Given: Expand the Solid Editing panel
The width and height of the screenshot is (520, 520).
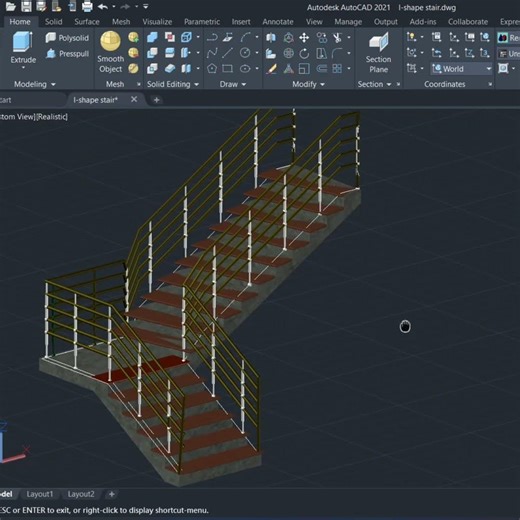Looking at the screenshot, I should tap(173, 84).
